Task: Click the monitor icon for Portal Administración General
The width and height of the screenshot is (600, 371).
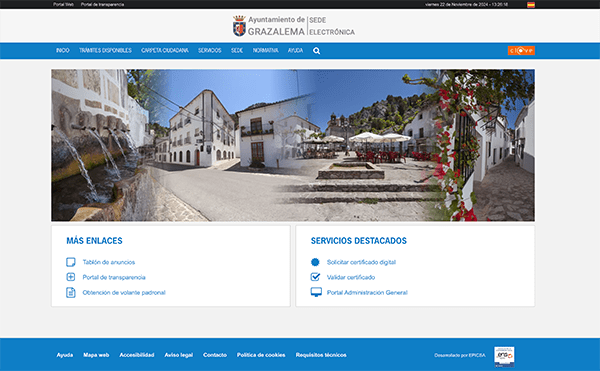Action: [316, 292]
